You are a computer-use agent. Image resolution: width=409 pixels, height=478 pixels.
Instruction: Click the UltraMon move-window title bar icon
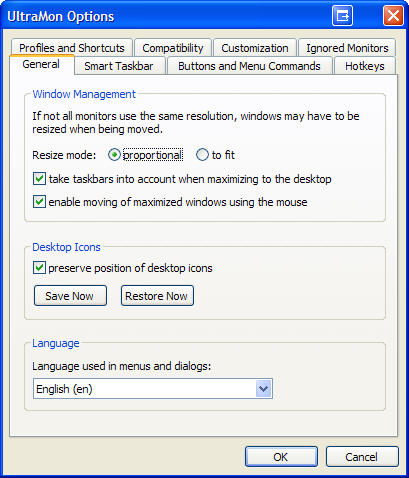click(x=342, y=16)
